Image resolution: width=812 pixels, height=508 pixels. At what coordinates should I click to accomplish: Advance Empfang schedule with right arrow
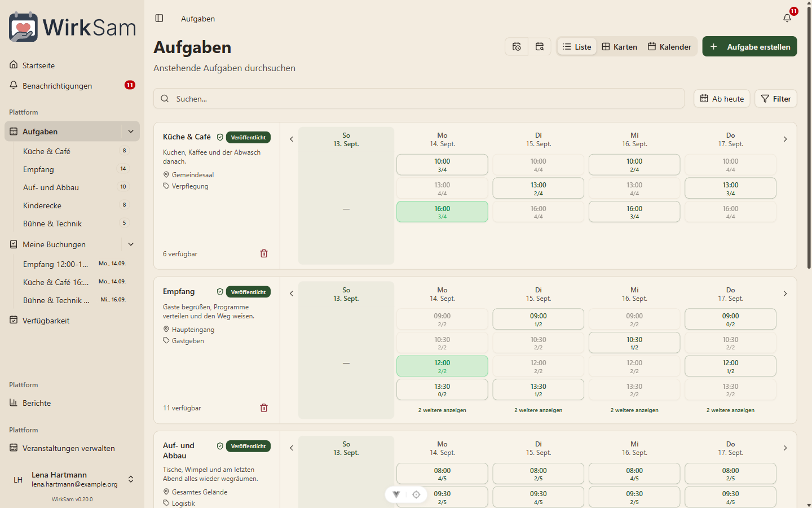point(785,294)
